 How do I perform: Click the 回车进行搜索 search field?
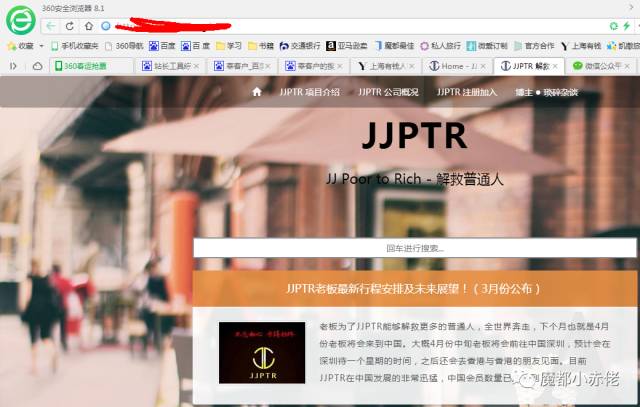click(415, 248)
